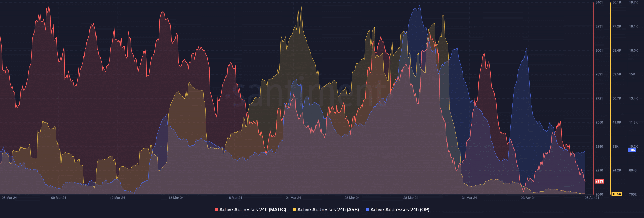Image resolution: width=644 pixels, height=218 pixels.
Task: Click the 19.7K OP axis value
Action: coord(634,2)
